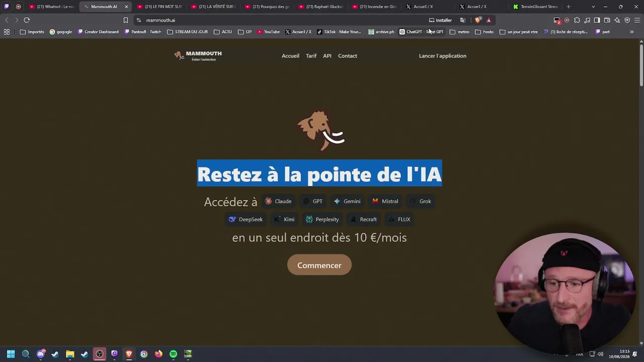Viewport: 644px width, 362px height.
Task: Open the meteo bookmarks folder
Action: pyautogui.click(x=459, y=32)
